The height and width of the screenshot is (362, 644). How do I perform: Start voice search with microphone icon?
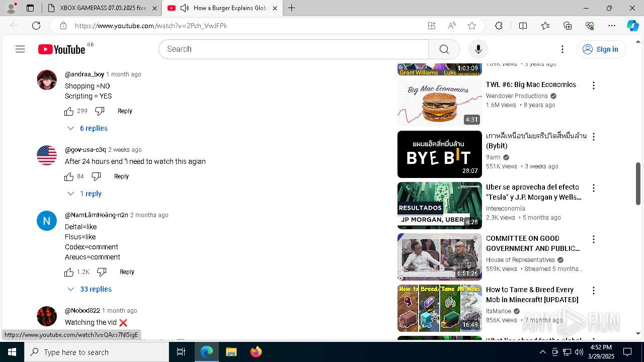(478, 49)
